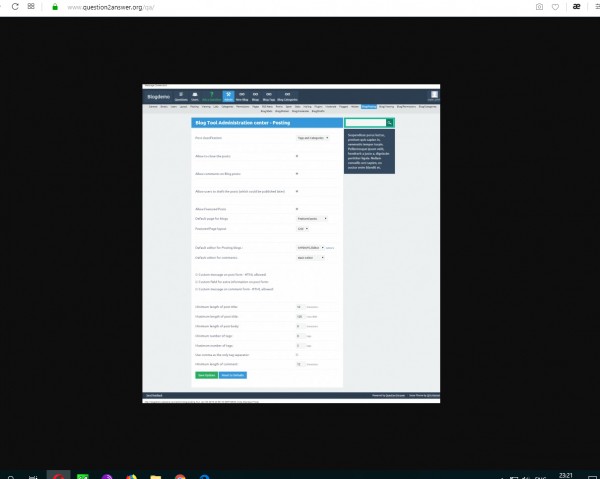This screenshot has width=600, height=479.
Task: Click the green Save Options button
Action: pyautogui.click(x=206, y=375)
